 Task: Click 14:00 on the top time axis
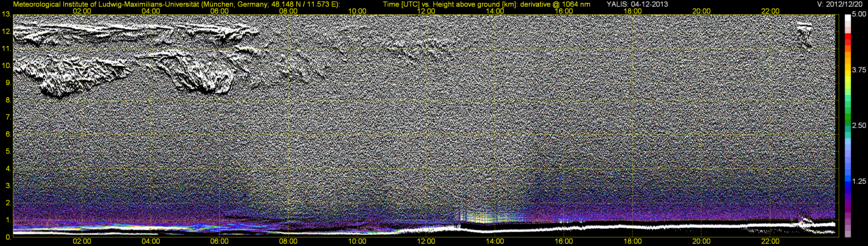495,11
